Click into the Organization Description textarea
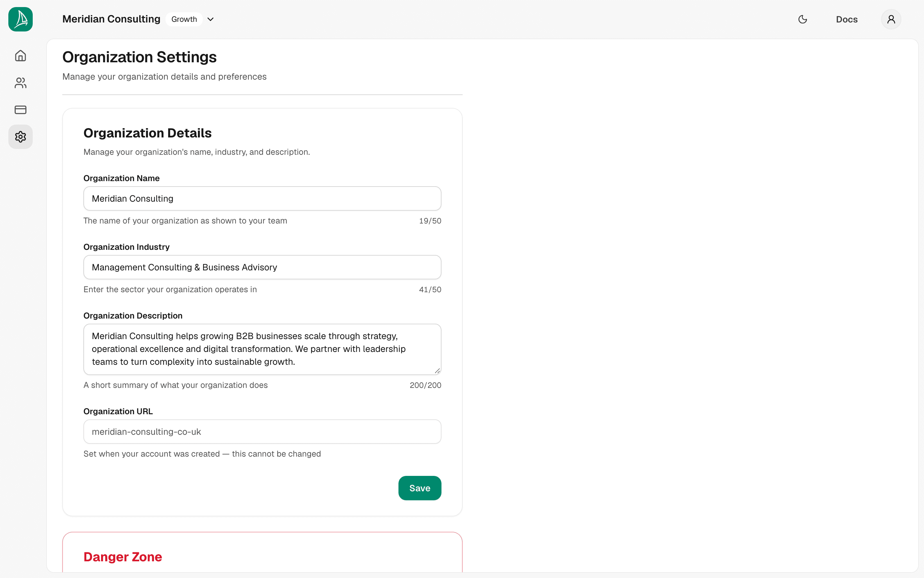 tap(262, 349)
